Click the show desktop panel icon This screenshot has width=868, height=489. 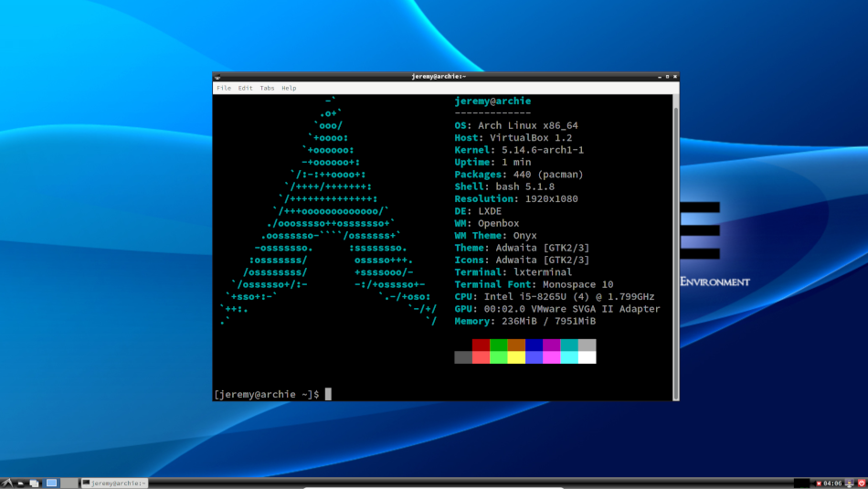pyautogui.click(x=34, y=483)
